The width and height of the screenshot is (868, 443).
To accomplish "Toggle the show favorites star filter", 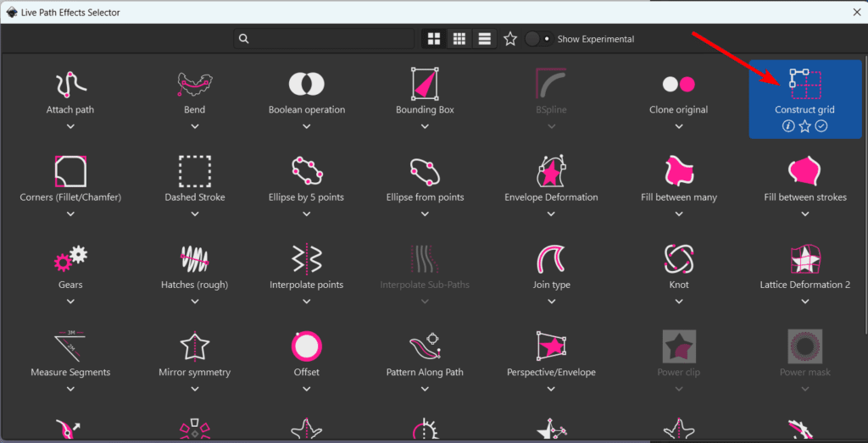I will [510, 39].
